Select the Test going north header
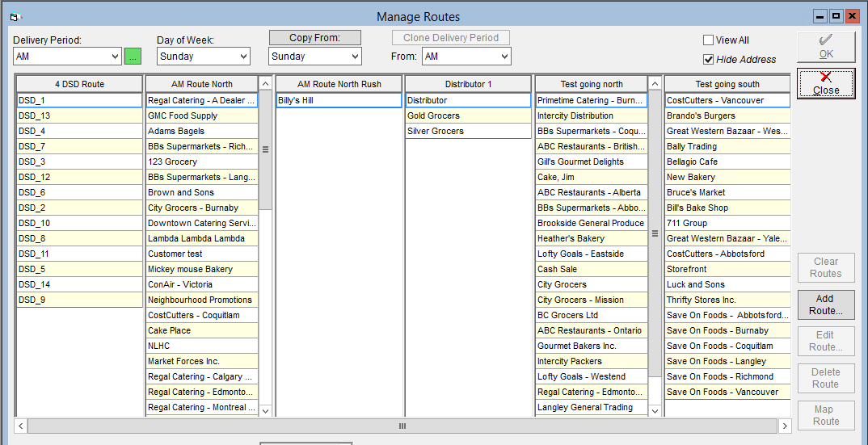868x445 pixels. (x=592, y=84)
